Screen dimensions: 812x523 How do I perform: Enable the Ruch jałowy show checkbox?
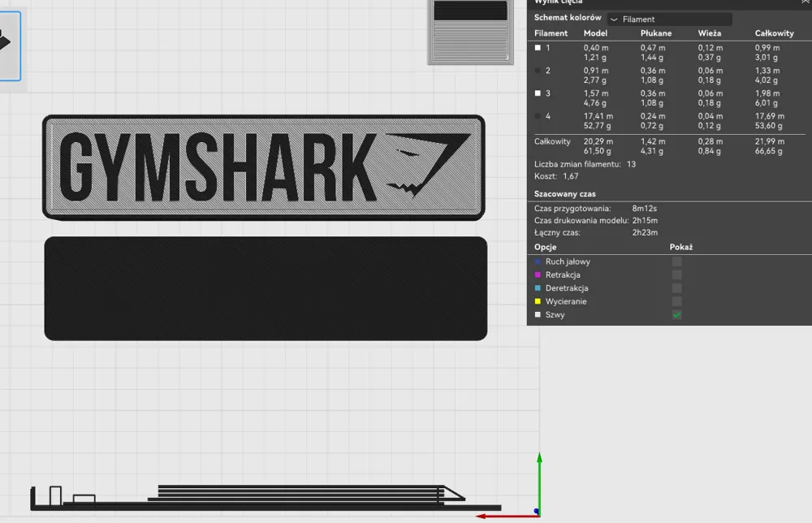tap(676, 261)
